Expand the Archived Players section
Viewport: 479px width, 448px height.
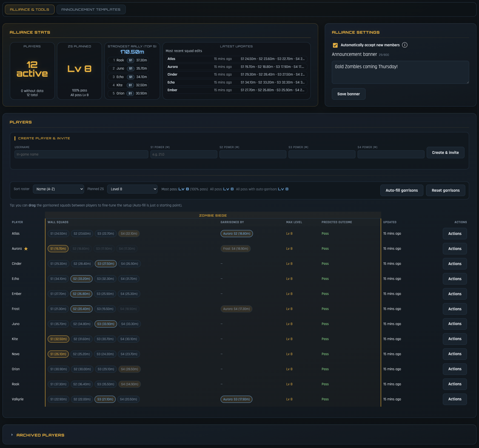tap(40, 435)
